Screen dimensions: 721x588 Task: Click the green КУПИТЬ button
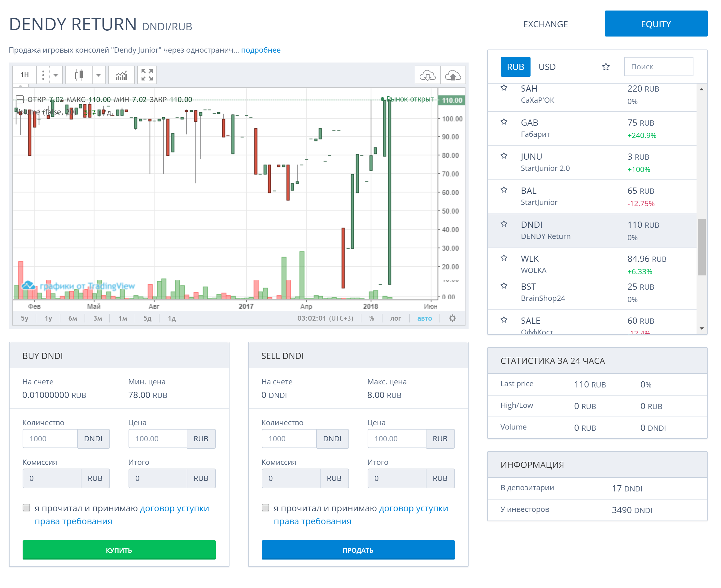tap(119, 551)
